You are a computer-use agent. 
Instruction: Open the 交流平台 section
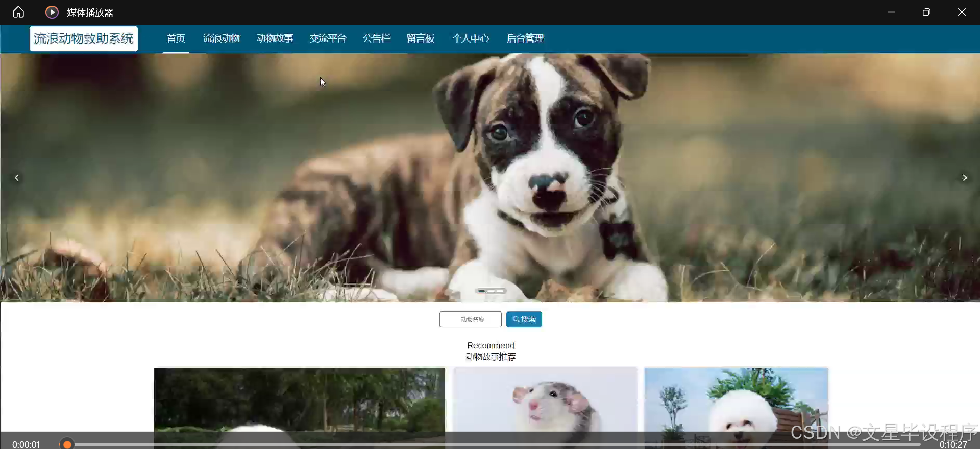click(x=328, y=38)
